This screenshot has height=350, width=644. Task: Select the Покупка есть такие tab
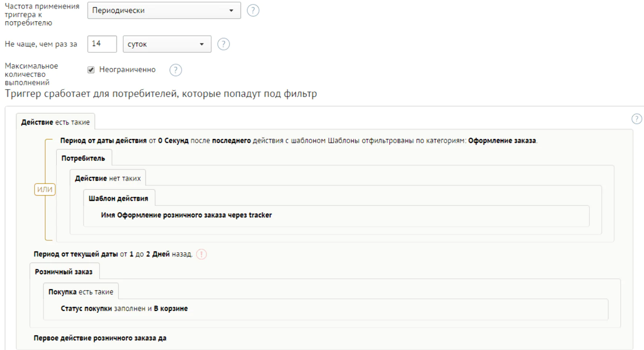[81, 292]
